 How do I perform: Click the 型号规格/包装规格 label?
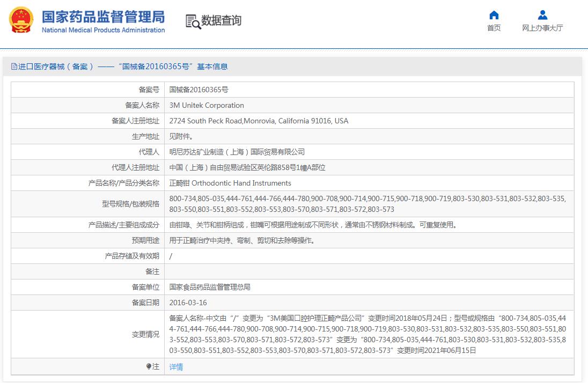130,204
